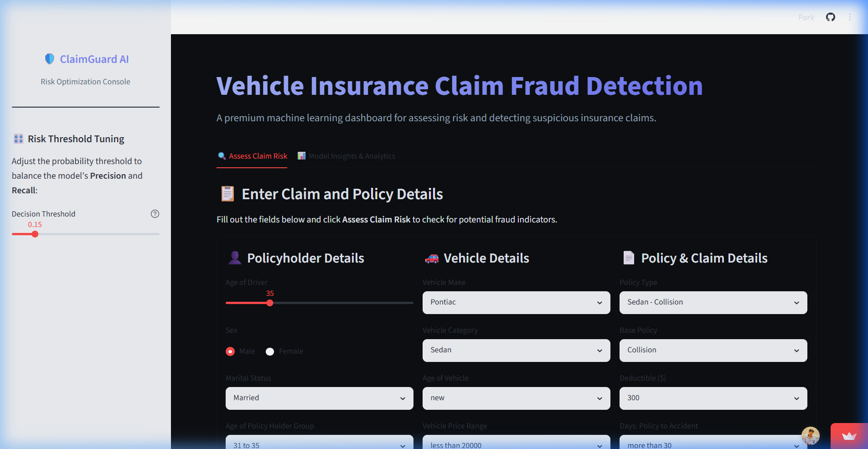Open the Marital Status dropdown
868x449 pixels.
pyautogui.click(x=319, y=398)
